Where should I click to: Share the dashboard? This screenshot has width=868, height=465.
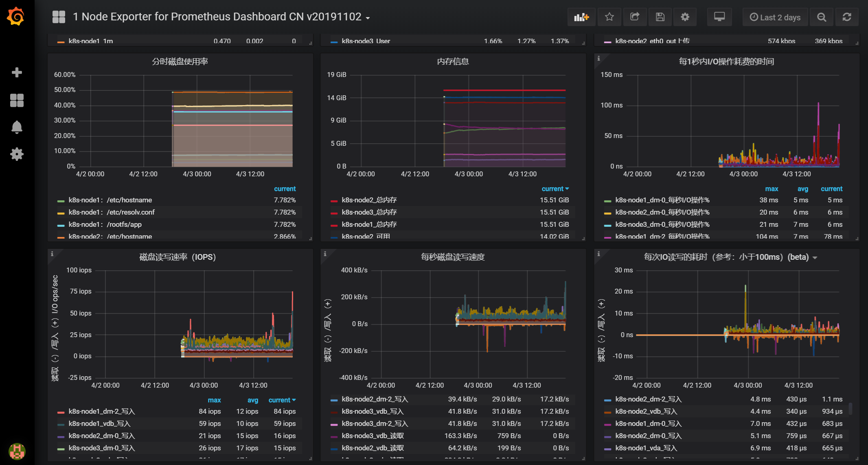click(635, 17)
